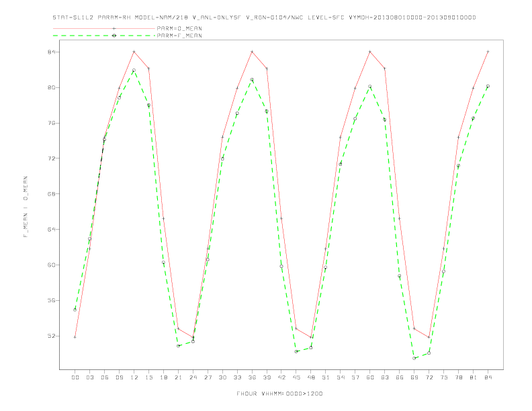Image resolution: width=532 pixels, height=411 pixels.
Task: Click the x-axis hour label 15
Action: coord(148,377)
